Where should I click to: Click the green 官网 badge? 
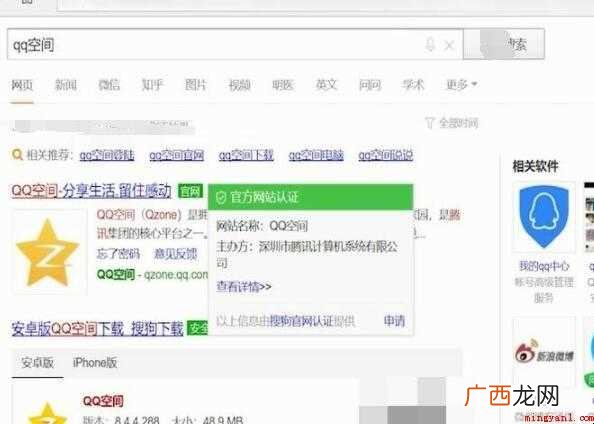[x=191, y=191]
